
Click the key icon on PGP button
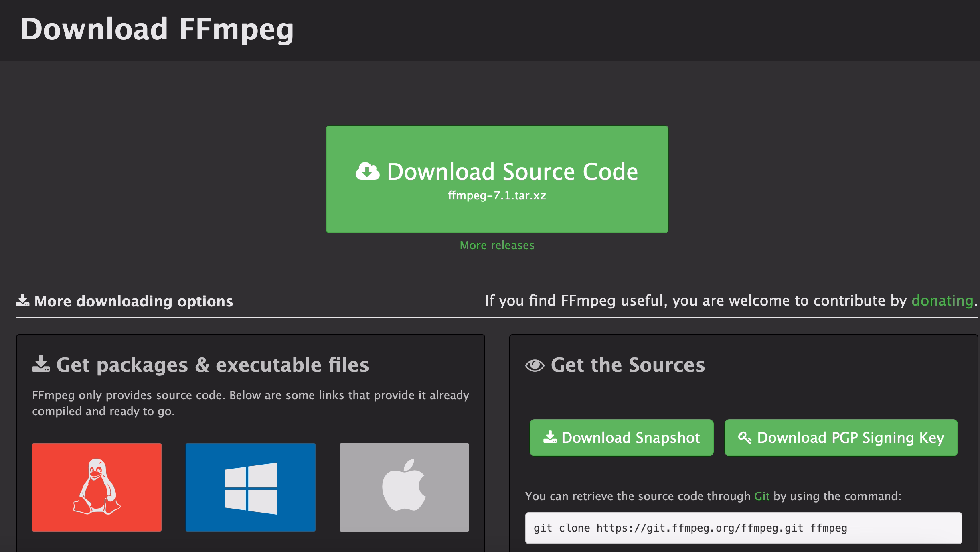[745, 438]
